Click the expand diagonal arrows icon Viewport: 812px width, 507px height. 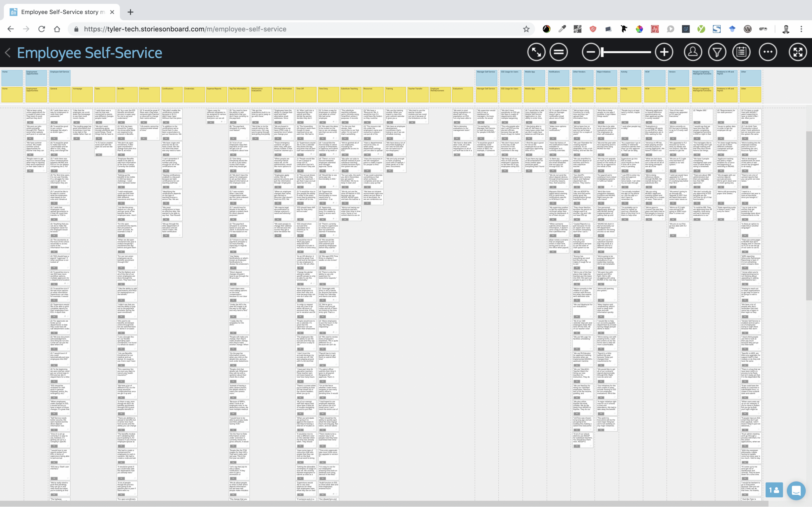pos(536,52)
